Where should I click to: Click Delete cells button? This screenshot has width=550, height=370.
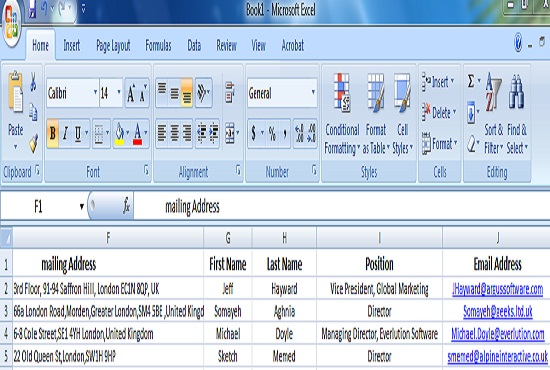pyautogui.click(x=438, y=113)
